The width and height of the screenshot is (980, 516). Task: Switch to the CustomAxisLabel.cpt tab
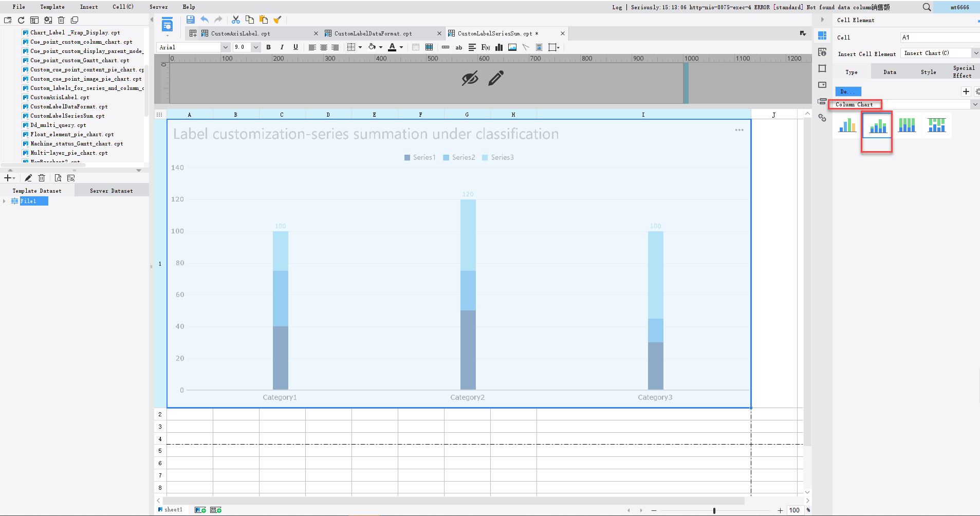242,33
